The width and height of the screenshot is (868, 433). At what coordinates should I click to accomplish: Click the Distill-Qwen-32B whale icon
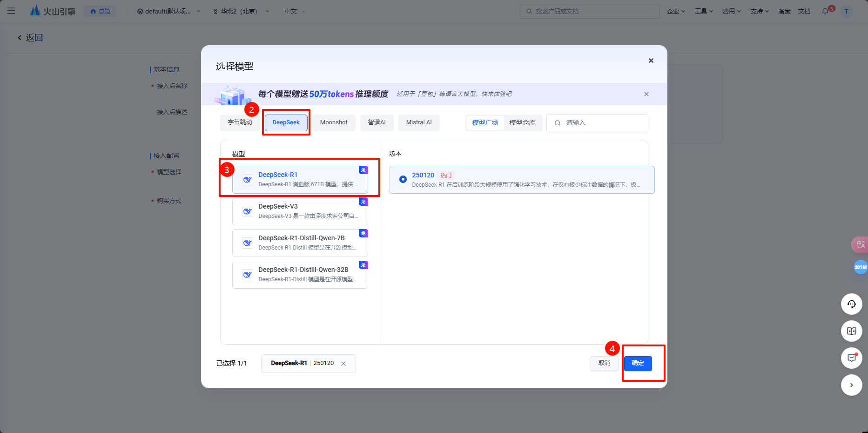pyautogui.click(x=248, y=275)
